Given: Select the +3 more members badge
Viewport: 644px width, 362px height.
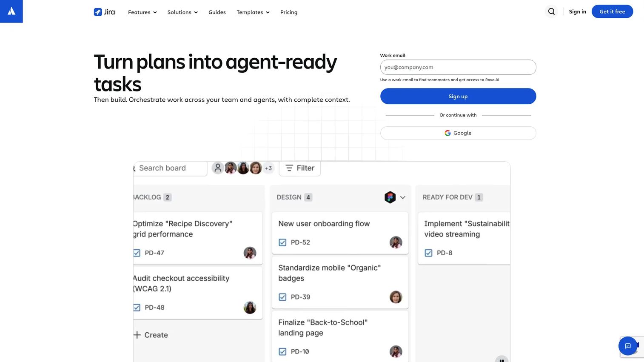Looking at the screenshot, I should click(x=268, y=168).
